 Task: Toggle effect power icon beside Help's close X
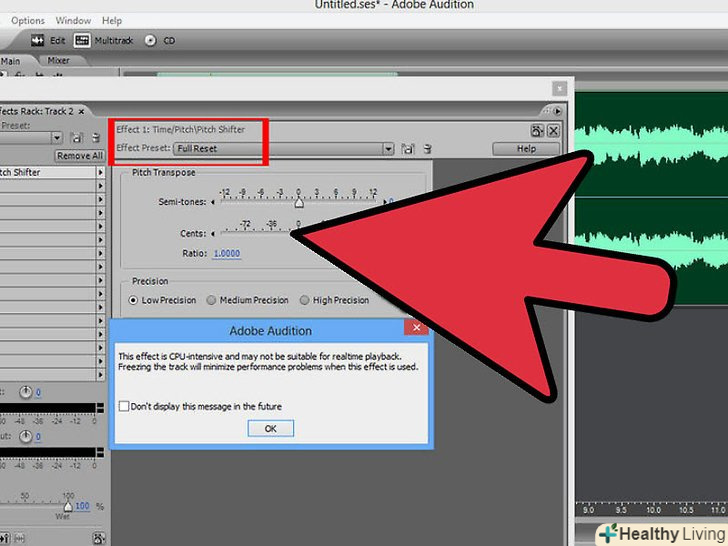click(x=537, y=131)
